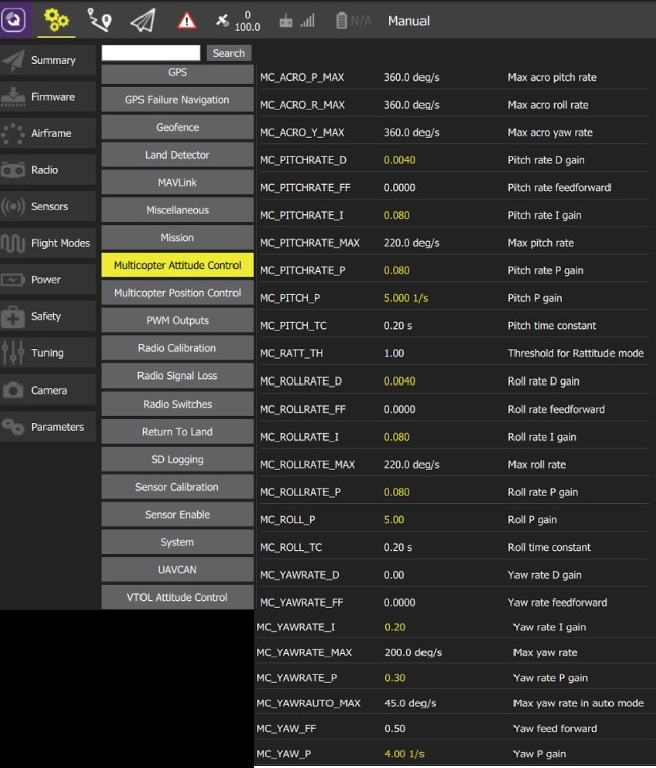The image size is (656, 768).
Task: Switch to the Plan waypoints view icon
Action: 100,20
